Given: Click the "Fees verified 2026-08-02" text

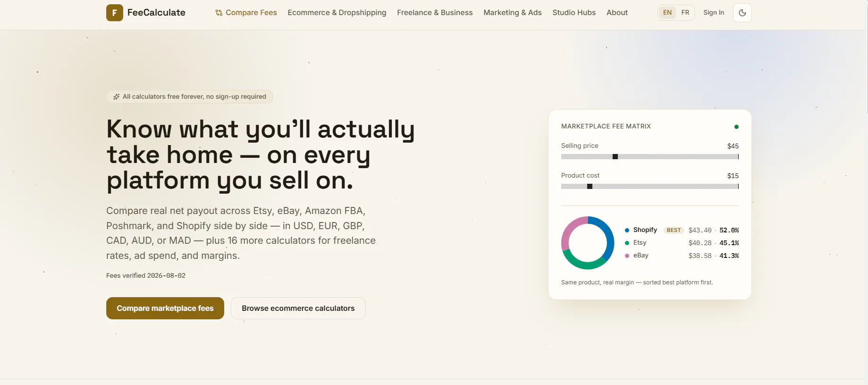Looking at the screenshot, I should click(146, 275).
